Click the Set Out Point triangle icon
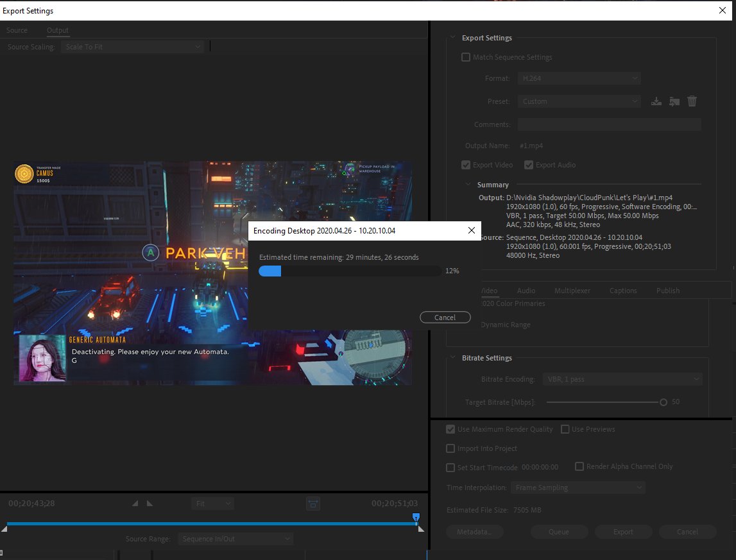Screen dimensions: 736x560 (x=150, y=503)
